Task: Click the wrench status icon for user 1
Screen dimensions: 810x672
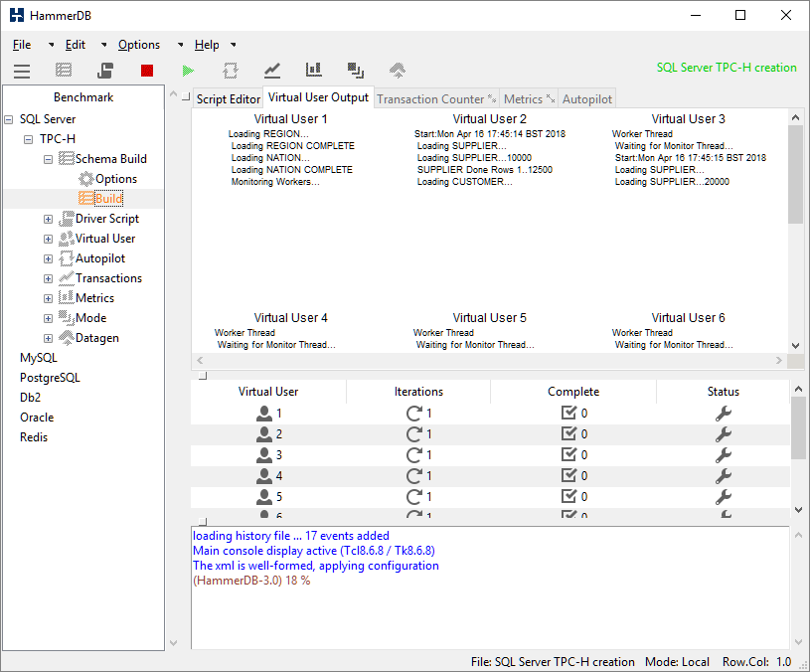Action: (x=724, y=414)
